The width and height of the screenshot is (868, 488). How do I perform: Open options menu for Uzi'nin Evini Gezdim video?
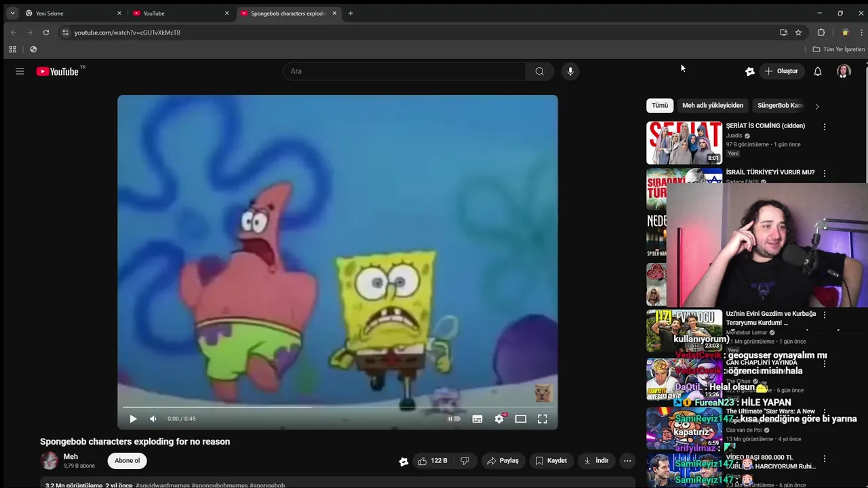click(x=825, y=315)
